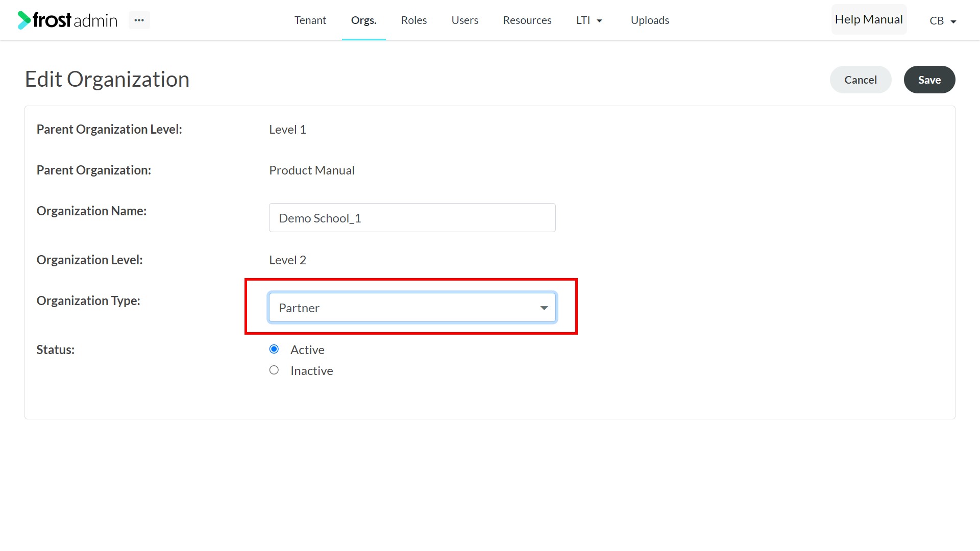Viewport: 980px width, 551px height.
Task: Switch to the Orgs. tab
Action: point(363,20)
